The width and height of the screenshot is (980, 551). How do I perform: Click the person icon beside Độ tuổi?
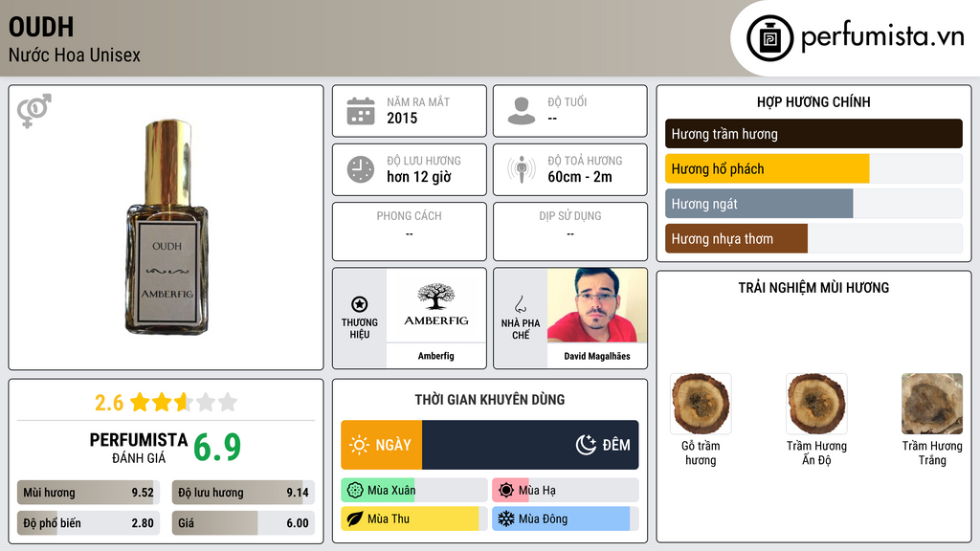[522, 111]
